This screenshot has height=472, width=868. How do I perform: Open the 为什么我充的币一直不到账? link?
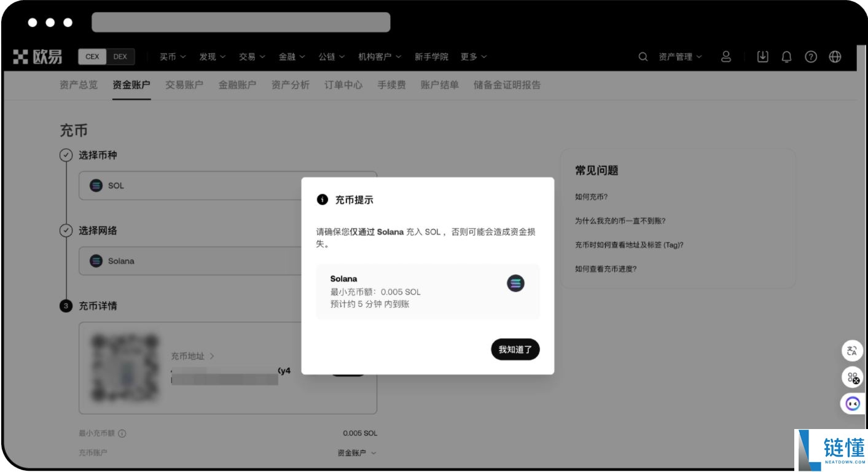pyautogui.click(x=620, y=221)
